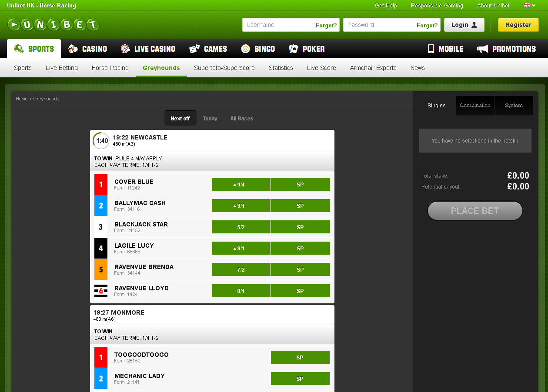Click Forgot? link in Password field
The width and height of the screenshot is (548, 392).
click(x=427, y=25)
